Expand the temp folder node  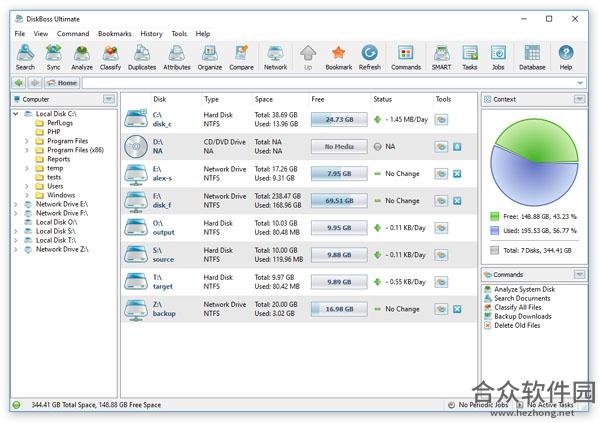coord(27,168)
